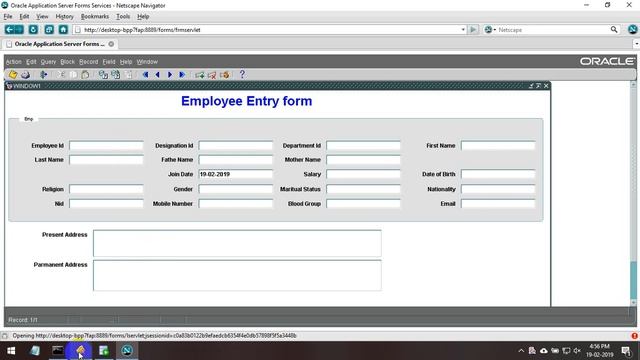Click the Blood Group input field
This screenshot has height=360, width=640.
(x=363, y=203)
